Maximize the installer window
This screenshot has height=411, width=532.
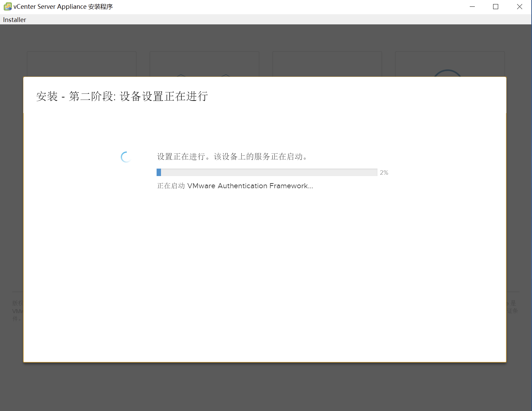496,7
